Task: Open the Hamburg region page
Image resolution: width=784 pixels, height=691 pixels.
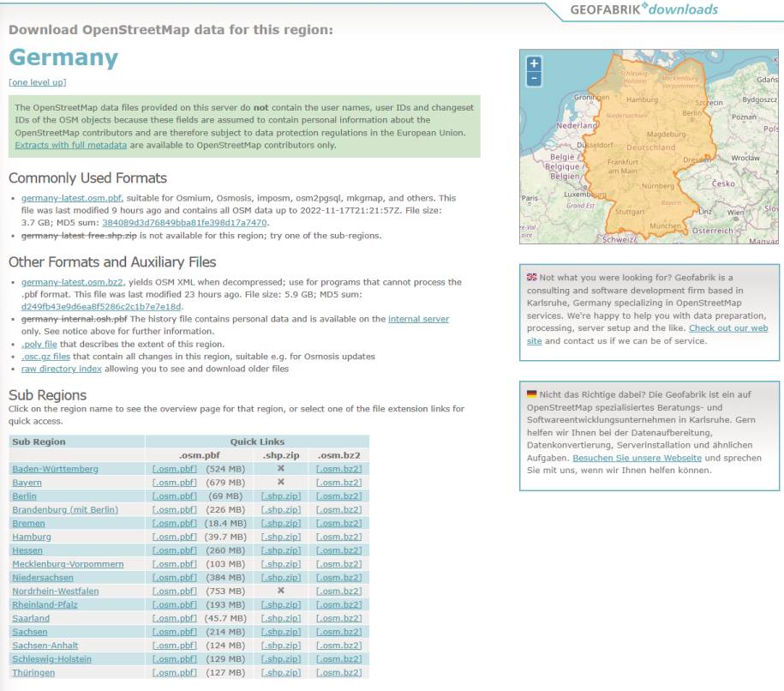Action: coord(32,537)
